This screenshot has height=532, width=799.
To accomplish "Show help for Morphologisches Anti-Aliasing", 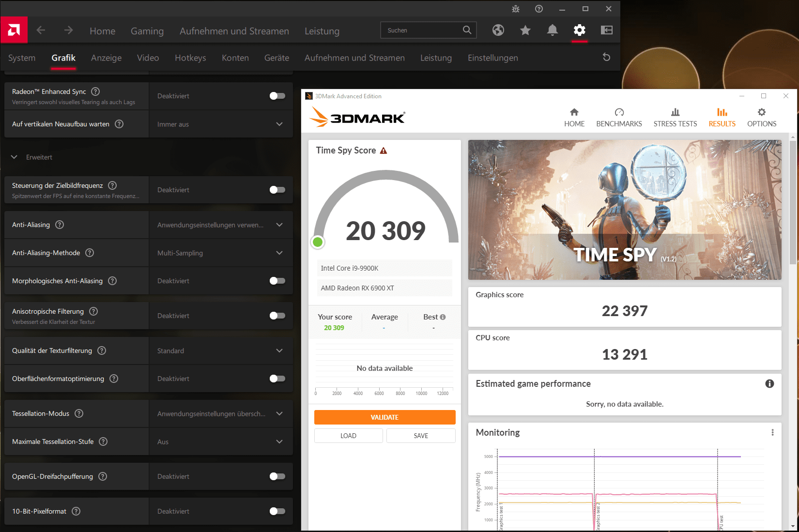I will point(112,281).
